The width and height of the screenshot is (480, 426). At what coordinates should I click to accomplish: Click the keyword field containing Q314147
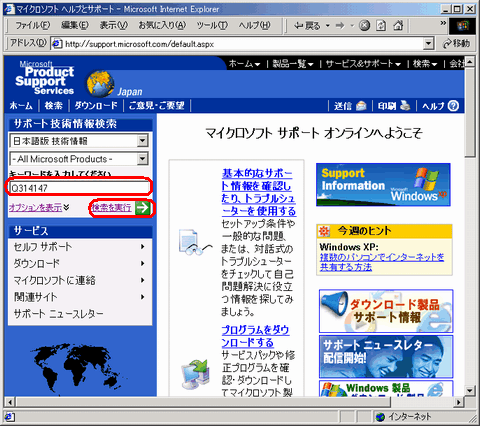tap(79, 188)
